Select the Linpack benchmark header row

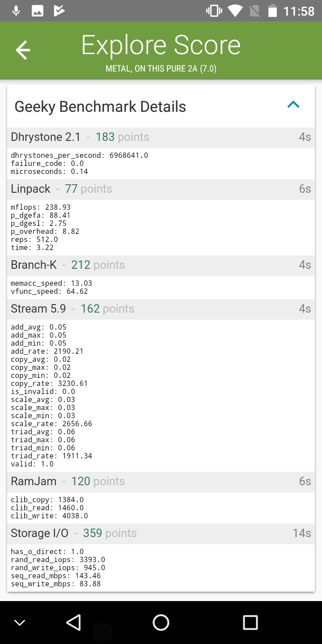pos(161,189)
